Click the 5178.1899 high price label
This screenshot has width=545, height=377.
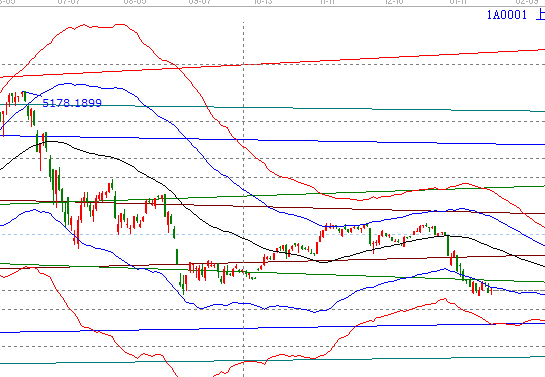coord(72,103)
